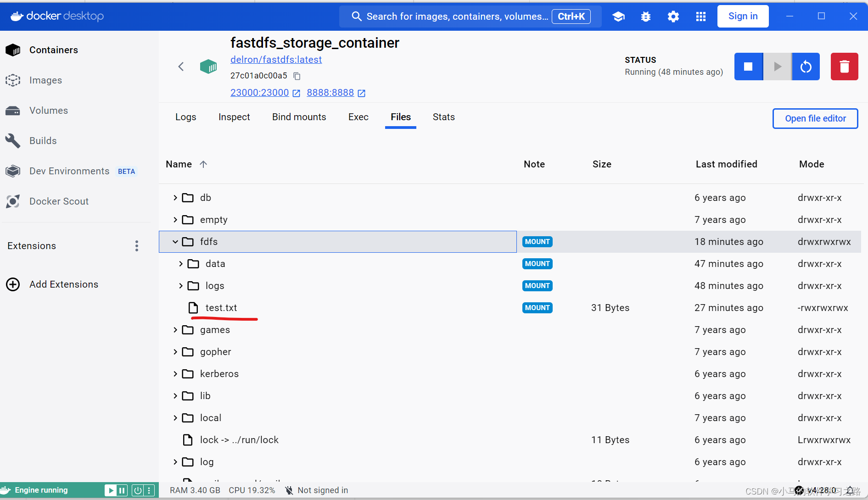The height and width of the screenshot is (500, 868).
Task: Resume engine with status bar play icon
Action: tap(111, 490)
